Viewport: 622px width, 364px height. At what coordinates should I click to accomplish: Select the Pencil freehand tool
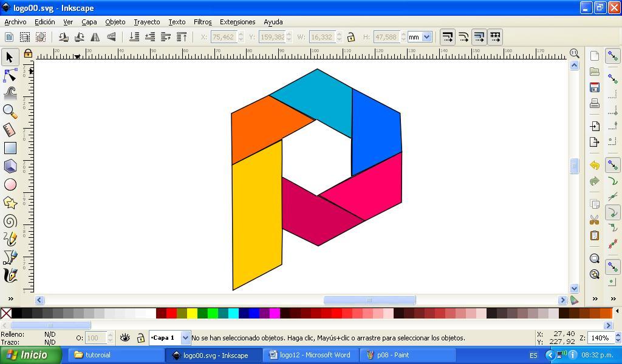tap(10, 239)
